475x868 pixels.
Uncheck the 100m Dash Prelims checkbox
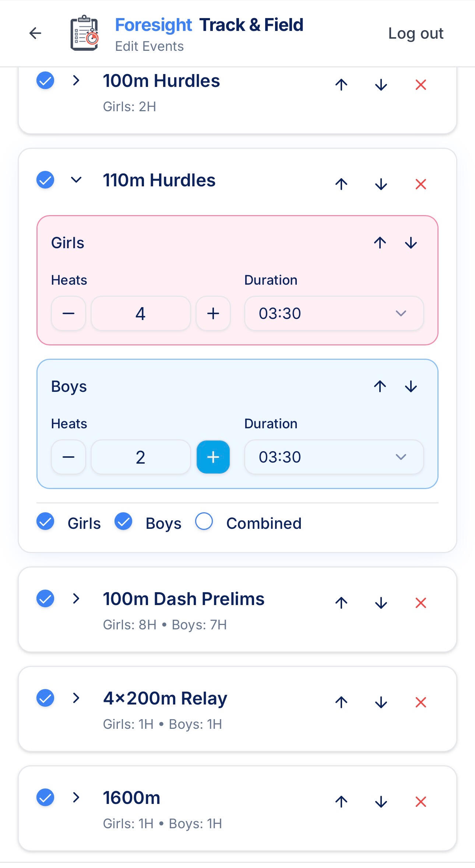coord(45,598)
